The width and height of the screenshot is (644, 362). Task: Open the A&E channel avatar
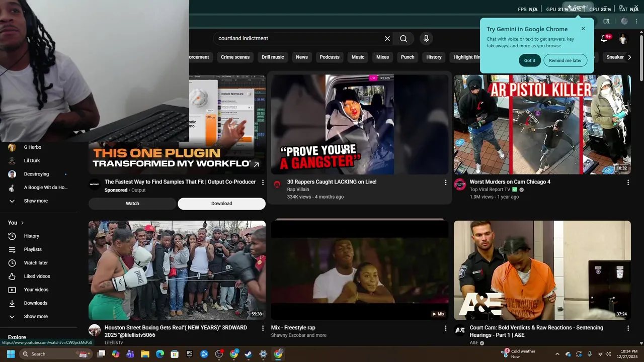(460, 330)
